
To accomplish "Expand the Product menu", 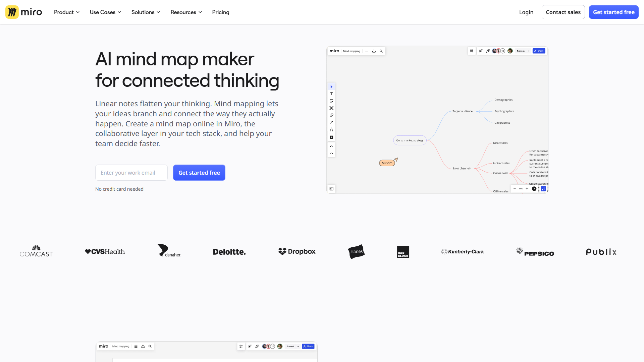I will [67, 12].
